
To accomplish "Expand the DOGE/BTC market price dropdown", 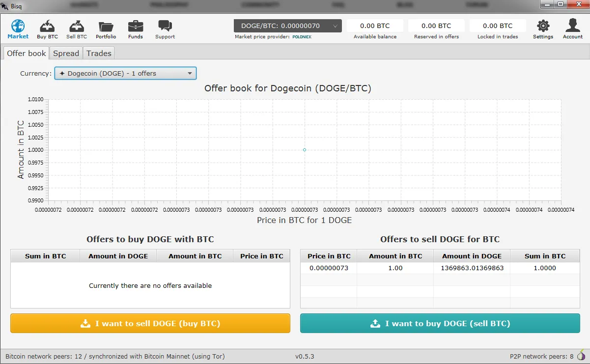I will [288, 26].
